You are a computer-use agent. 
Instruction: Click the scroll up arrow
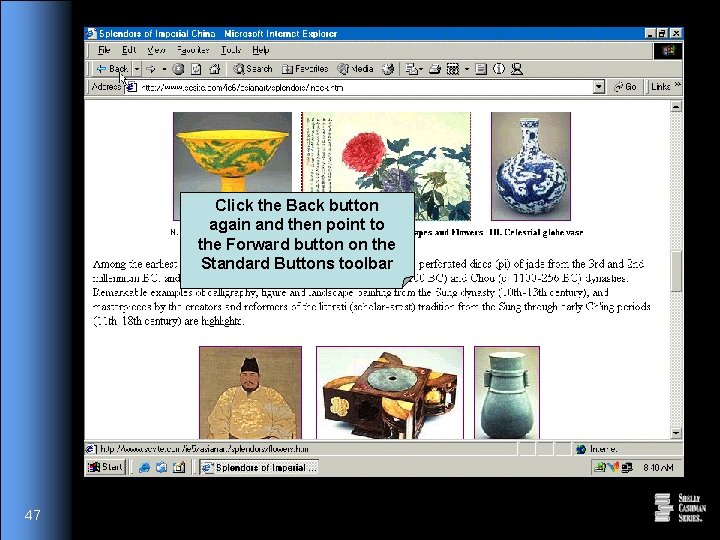[x=676, y=107]
